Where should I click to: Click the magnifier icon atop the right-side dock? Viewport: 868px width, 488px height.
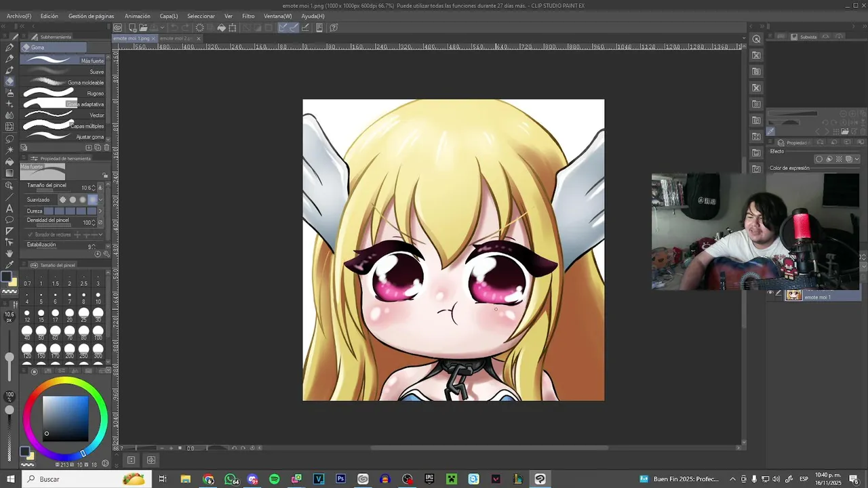[x=757, y=39]
